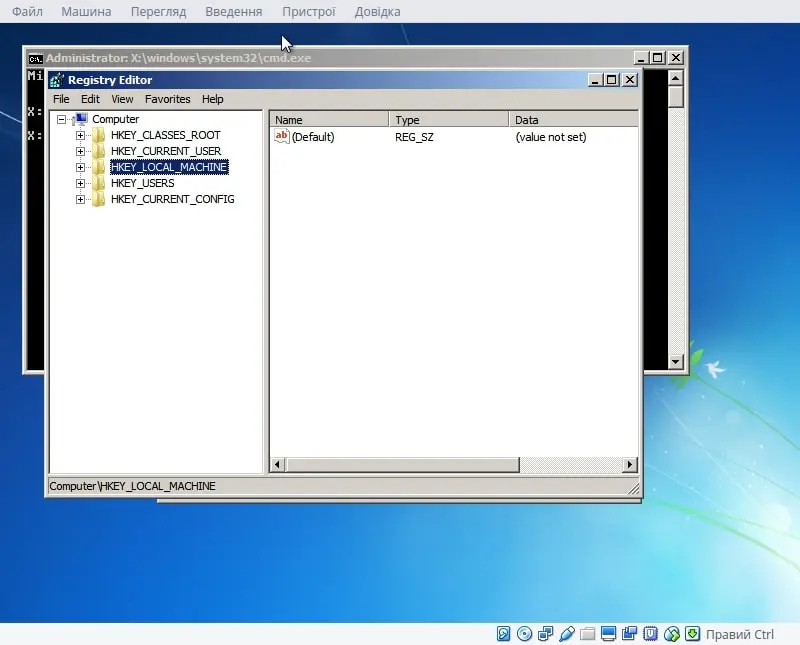
Task: Select the highlighted HKEY_LOCAL_MACHINE key
Action: (x=169, y=167)
